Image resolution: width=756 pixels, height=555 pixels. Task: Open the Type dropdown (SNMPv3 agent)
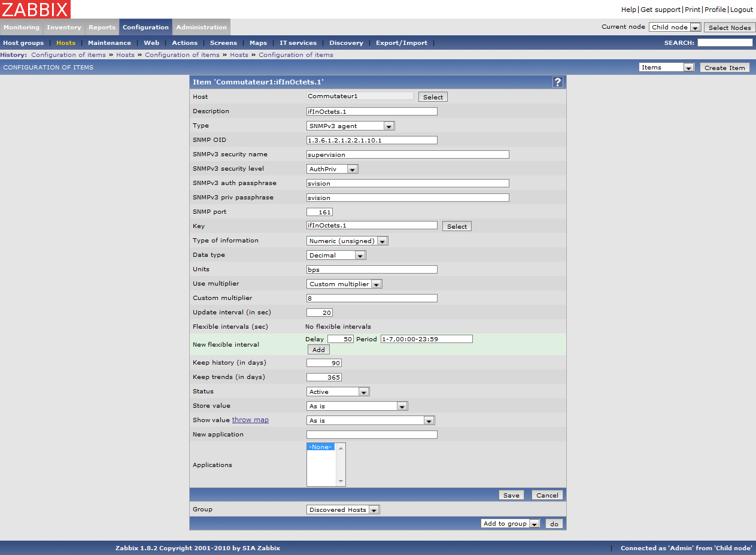351,126
